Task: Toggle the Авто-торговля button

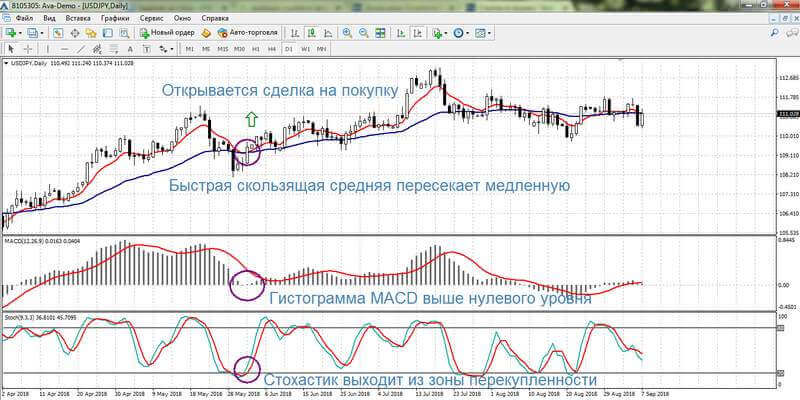Action: (x=247, y=33)
